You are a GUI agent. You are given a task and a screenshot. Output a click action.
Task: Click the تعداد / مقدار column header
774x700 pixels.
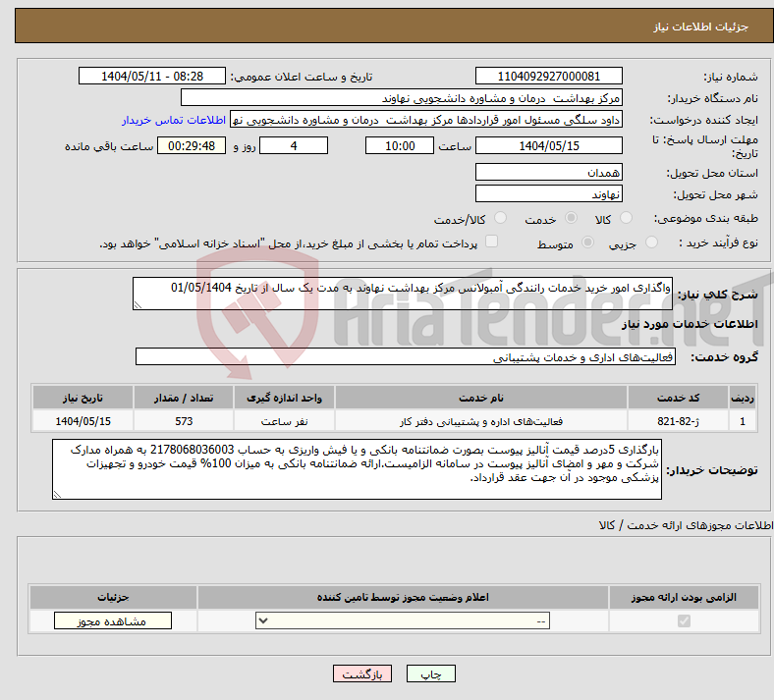184,398
